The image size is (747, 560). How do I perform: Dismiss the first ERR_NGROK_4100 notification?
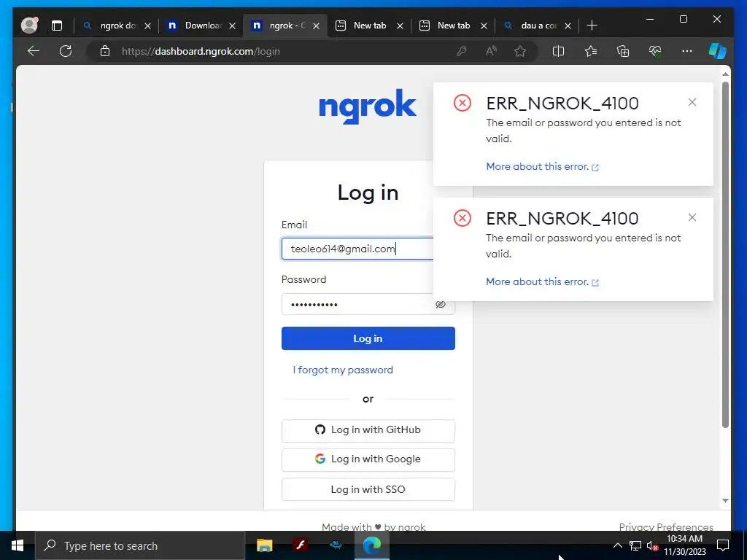point(692,102)
